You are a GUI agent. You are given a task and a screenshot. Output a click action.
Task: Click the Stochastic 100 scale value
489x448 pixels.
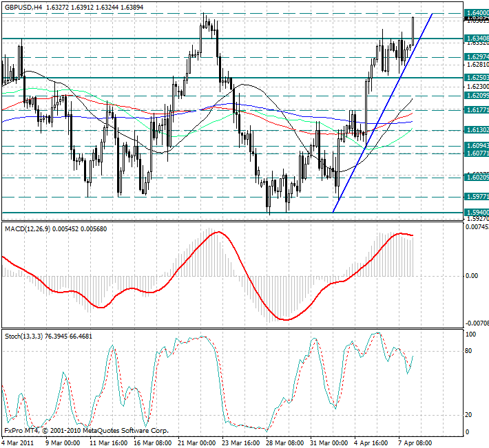[x=470, y=334]
